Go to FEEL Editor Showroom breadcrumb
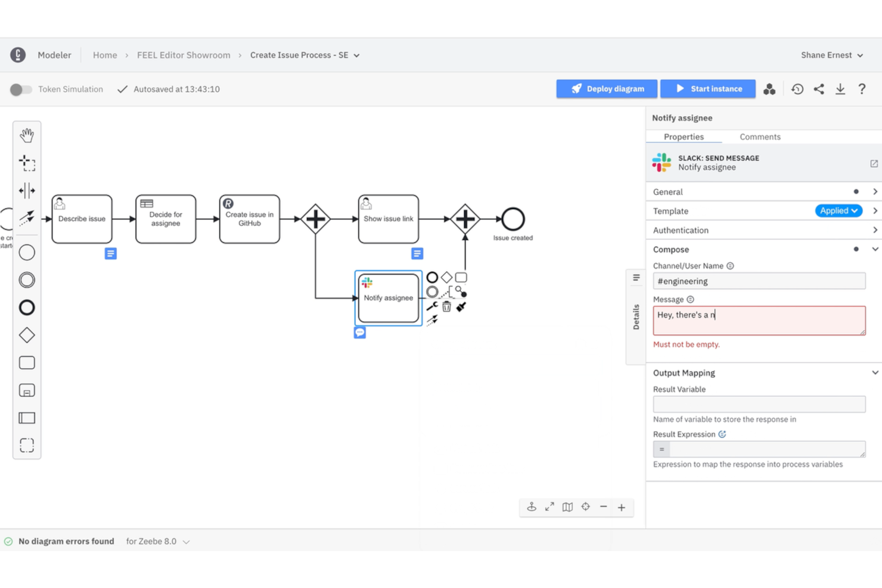The height and width of the screenshot is (588, 882). [x=184, y=55]
